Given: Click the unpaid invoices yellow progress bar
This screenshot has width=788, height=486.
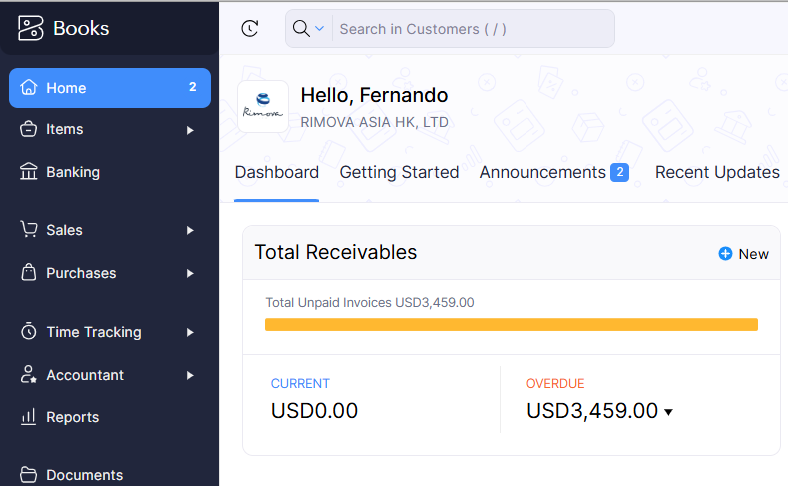Looking at the screenshot, I should pos(511,324).
